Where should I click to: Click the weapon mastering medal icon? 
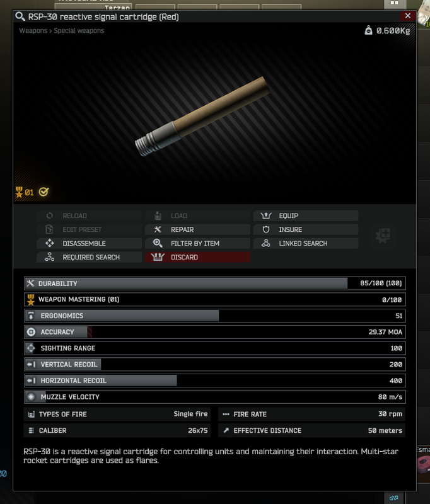(x=19, y=192)
